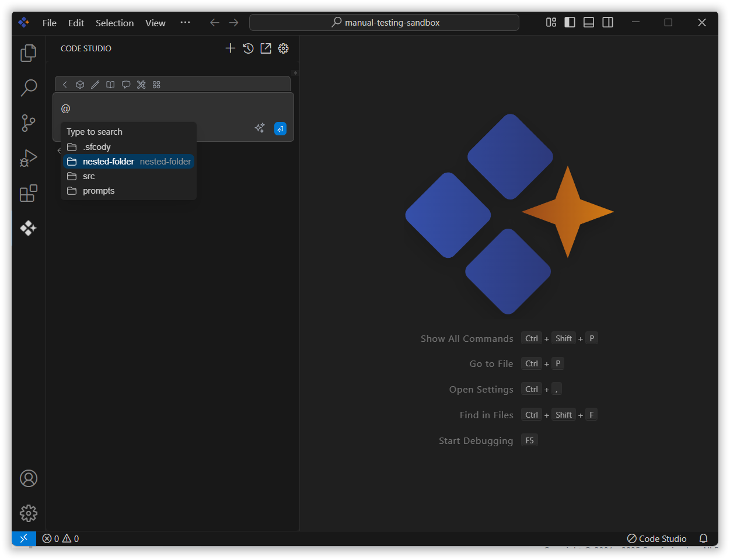Open the Selection menu

pos(114,23)
